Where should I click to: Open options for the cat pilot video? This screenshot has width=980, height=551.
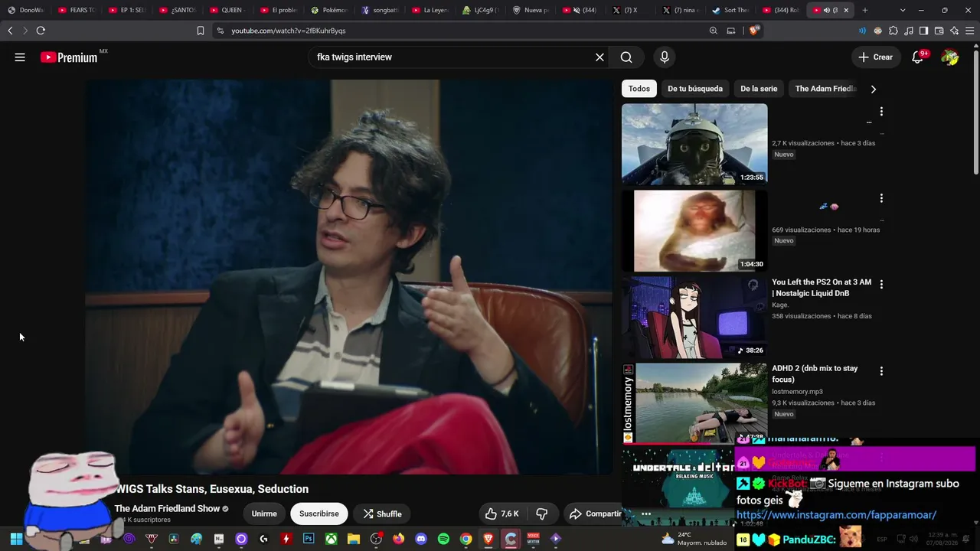881,112
